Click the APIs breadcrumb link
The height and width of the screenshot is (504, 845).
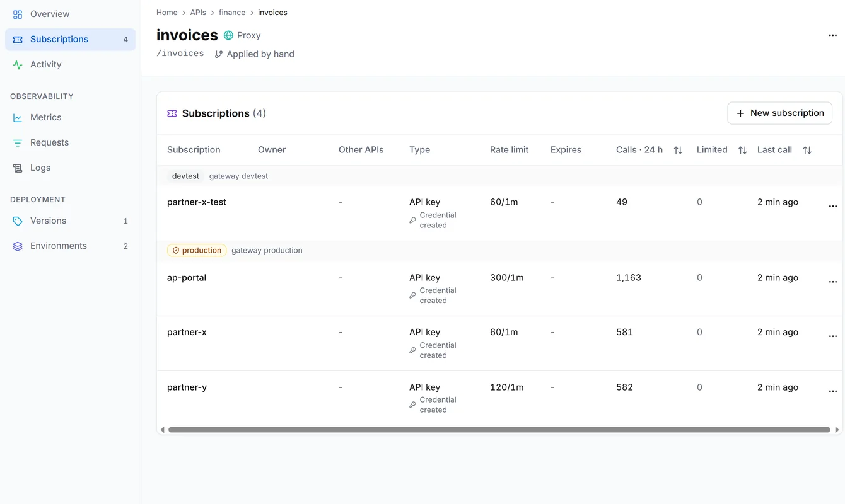point(198,13)
